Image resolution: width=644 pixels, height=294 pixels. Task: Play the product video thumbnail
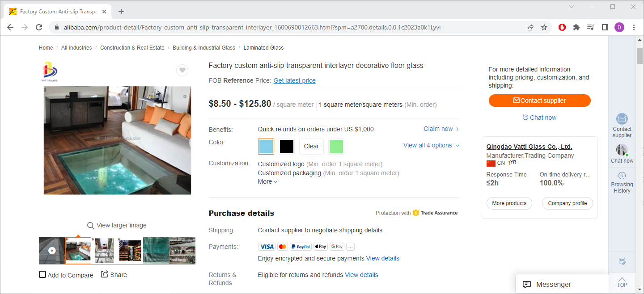pyautogui.click(x=52, y=251)
